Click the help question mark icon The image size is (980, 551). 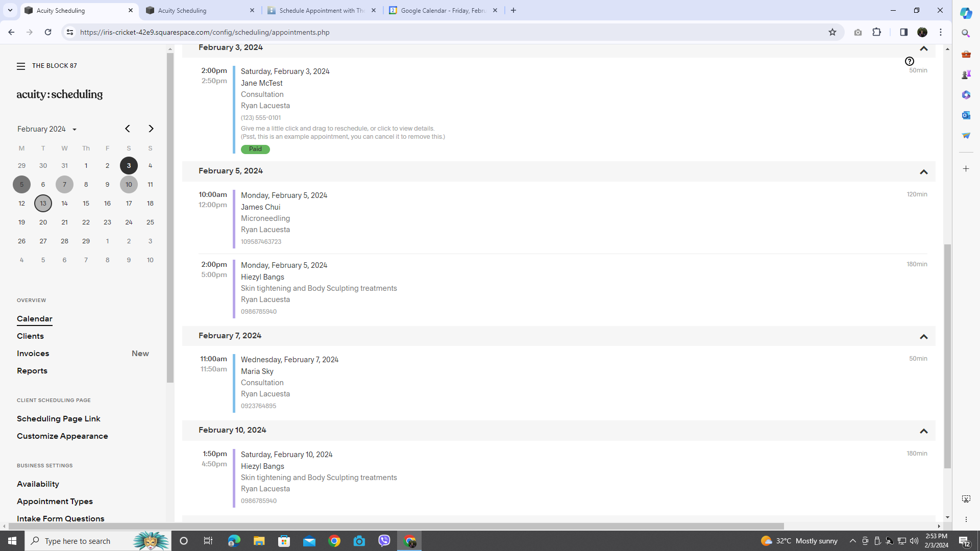pos(909,61)
